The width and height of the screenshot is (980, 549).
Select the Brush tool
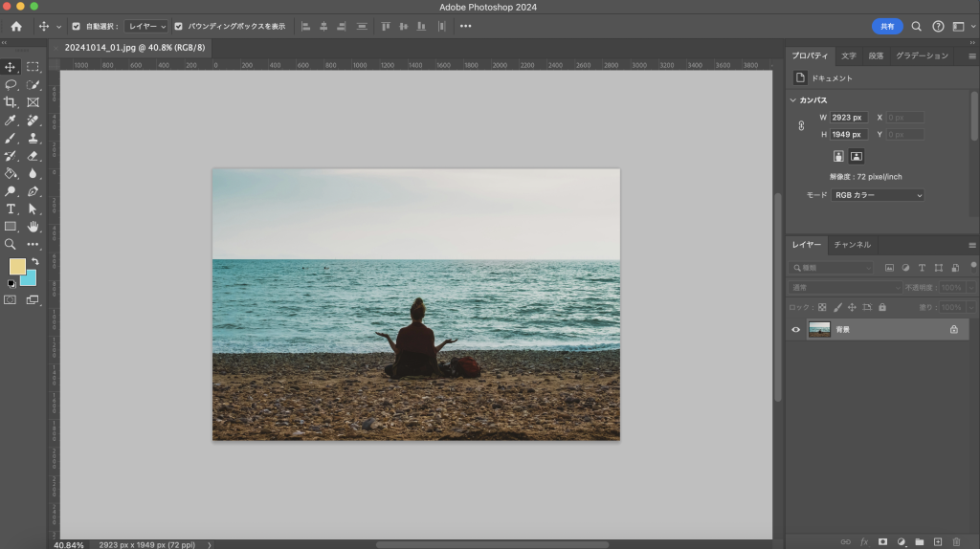click(11, 138)
